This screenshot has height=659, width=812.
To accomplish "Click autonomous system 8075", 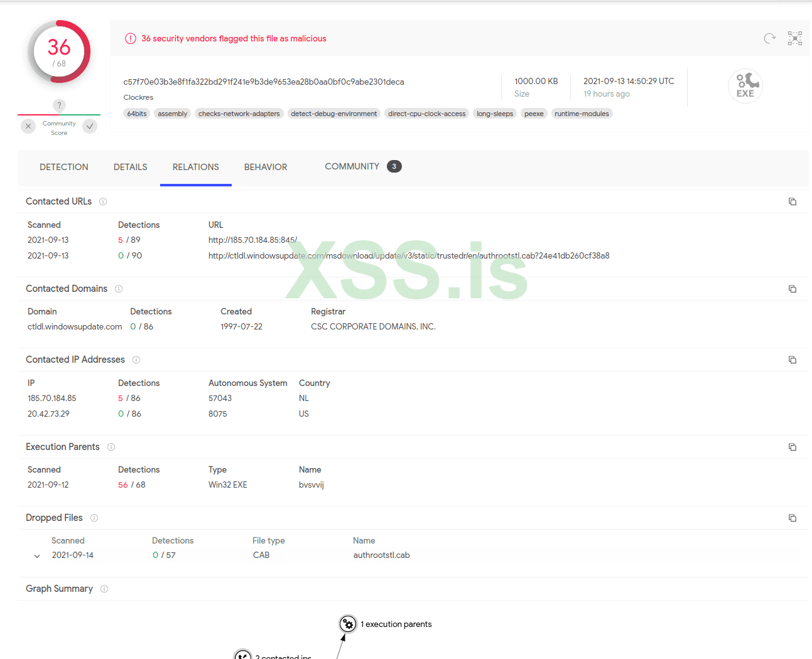I will pyautogui.click(x=218, y=414).
